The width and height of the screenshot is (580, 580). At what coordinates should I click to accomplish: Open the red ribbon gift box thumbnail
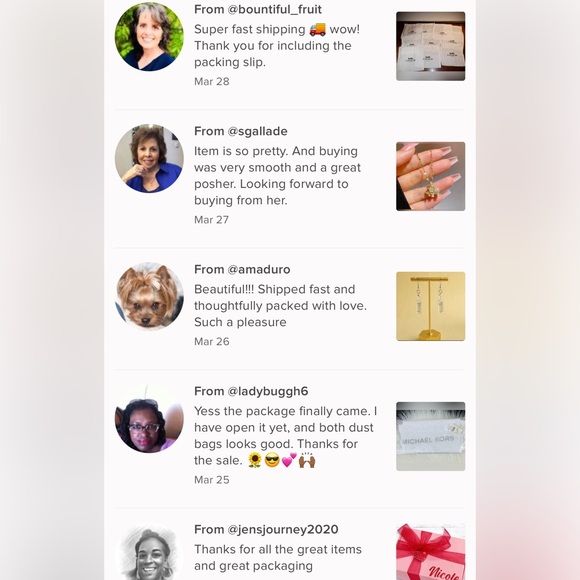pos(431,552)
